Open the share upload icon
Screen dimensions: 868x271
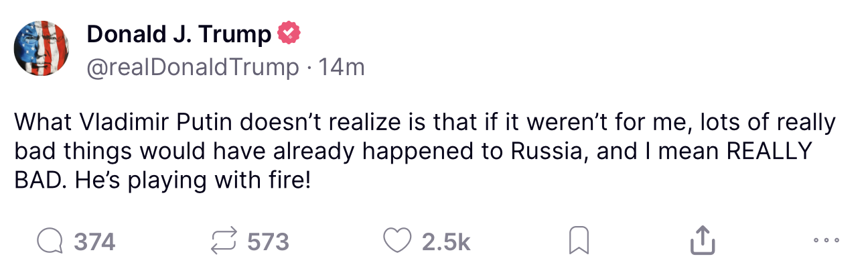[702, 241]
